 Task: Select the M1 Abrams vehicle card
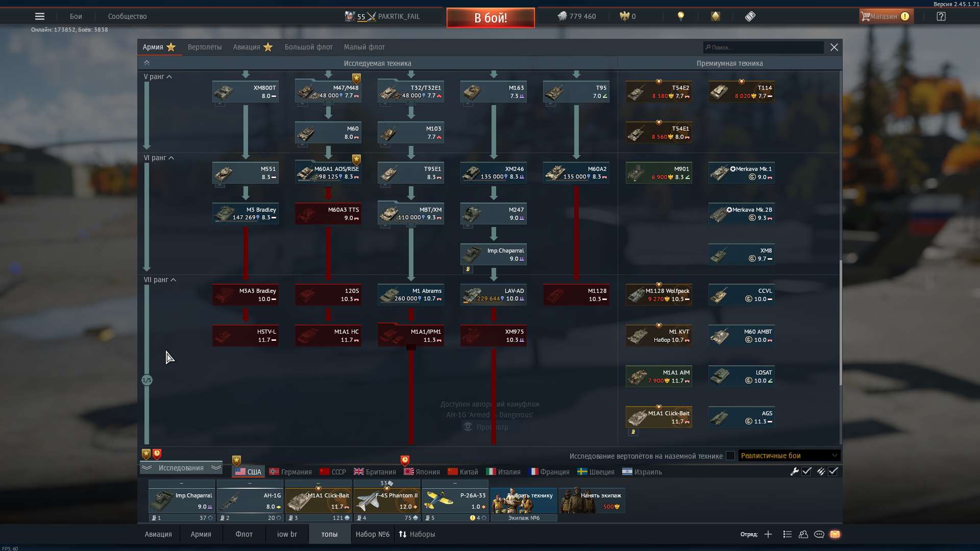[411, 295]
